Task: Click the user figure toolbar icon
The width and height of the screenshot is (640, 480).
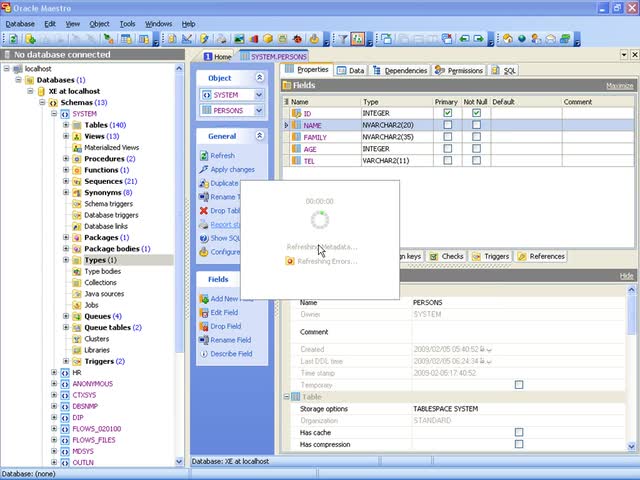Action: 536,39
